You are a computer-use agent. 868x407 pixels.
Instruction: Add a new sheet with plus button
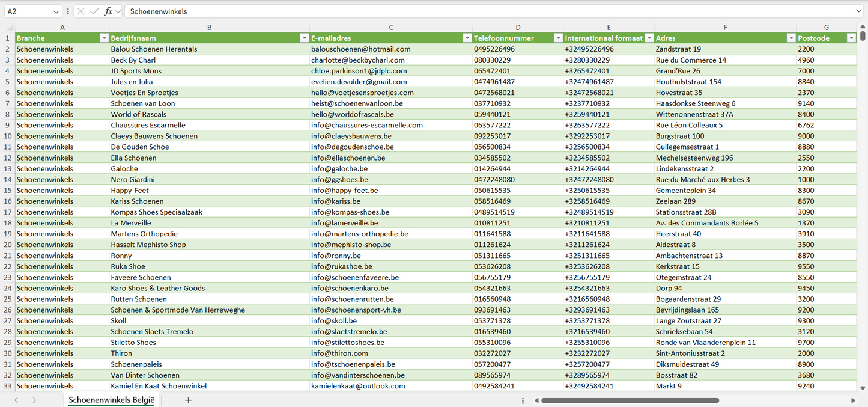pyautogui.click(x=188, y=400)
